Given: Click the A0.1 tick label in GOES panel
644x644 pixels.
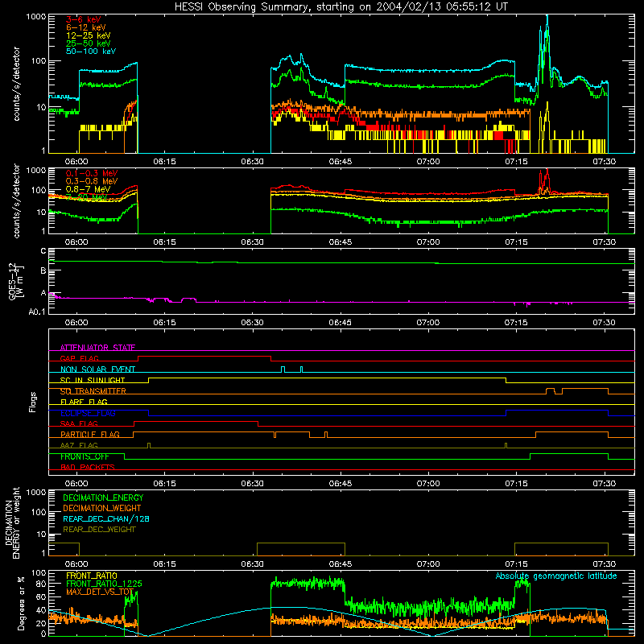Looking at the screenshot, I should tap(37, 312).
